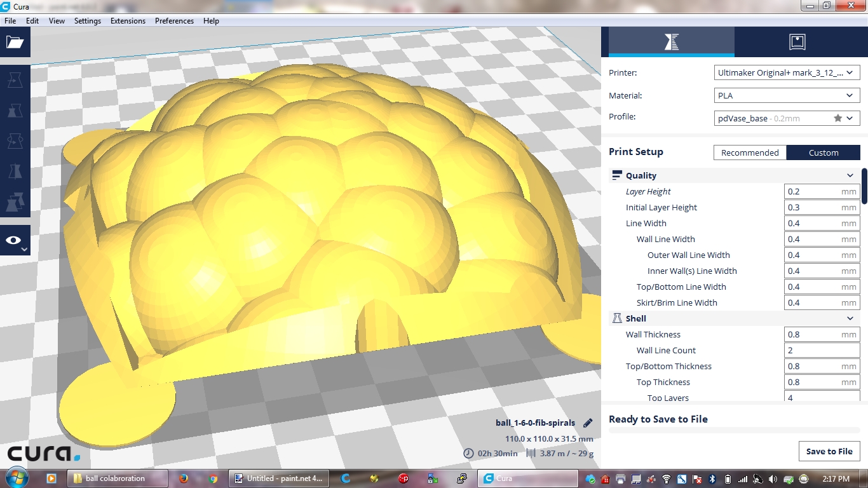Open the Material dropdown showing PLA

pyautogui.click(x=787, y=96)
